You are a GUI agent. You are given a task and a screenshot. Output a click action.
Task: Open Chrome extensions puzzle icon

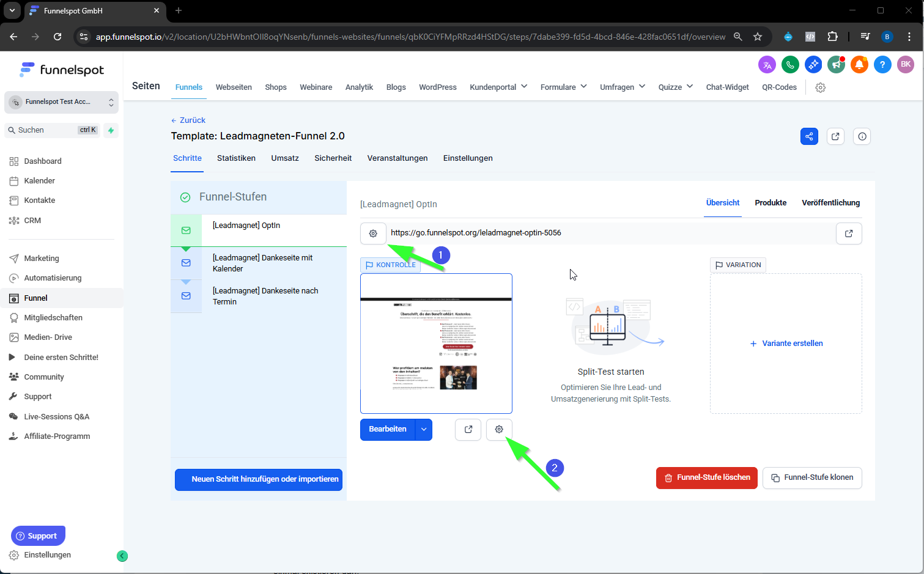point(832,37)
